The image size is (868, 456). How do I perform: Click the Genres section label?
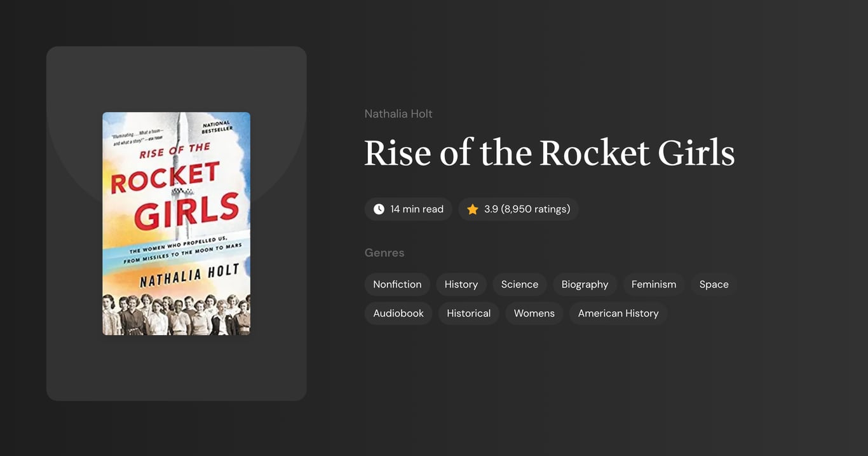tap(384, 252)
